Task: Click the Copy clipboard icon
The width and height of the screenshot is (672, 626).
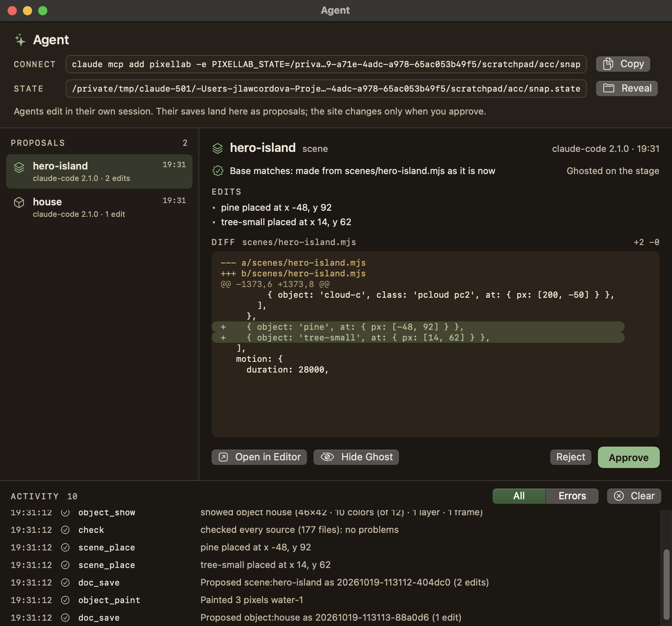Action: pos(608,64)
